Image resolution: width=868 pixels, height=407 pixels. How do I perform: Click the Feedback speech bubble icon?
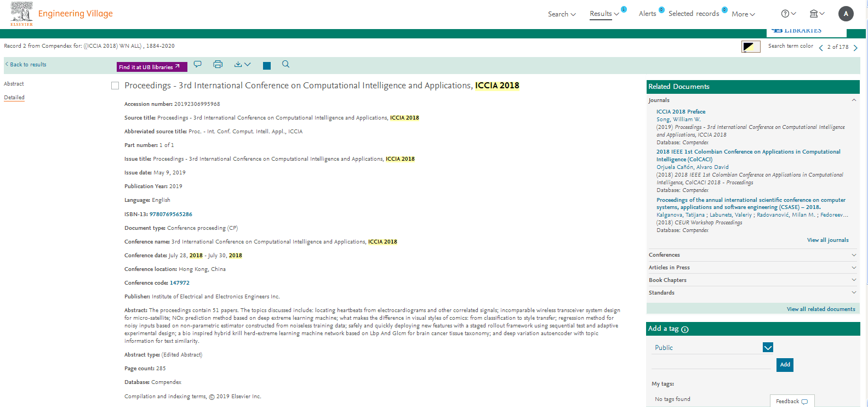804,402
